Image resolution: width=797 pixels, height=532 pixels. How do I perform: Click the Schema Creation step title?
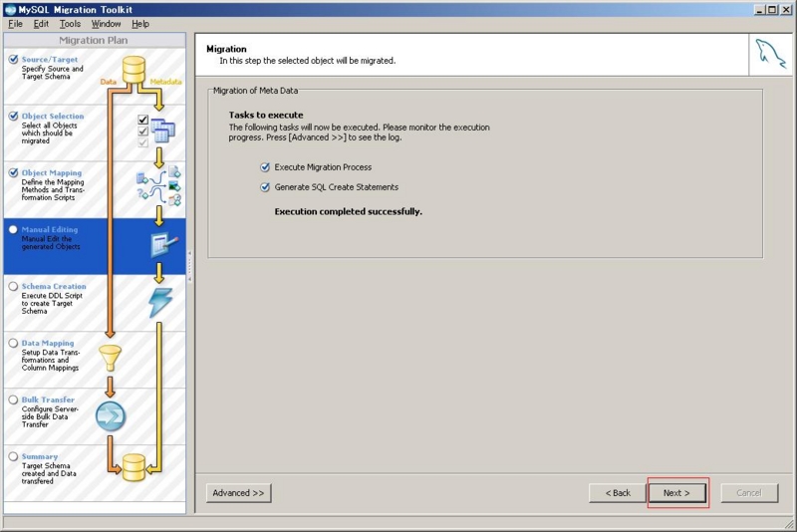[54, 287]
